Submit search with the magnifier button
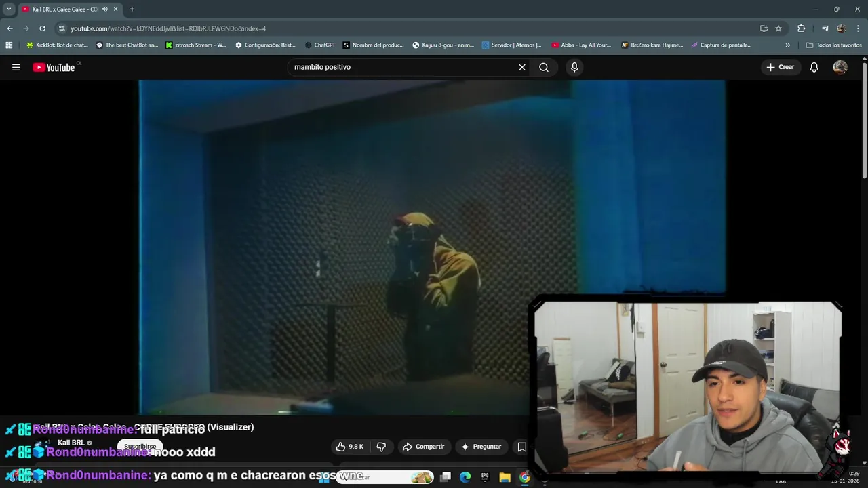This screenshot has height=488, width=868. 544,67
